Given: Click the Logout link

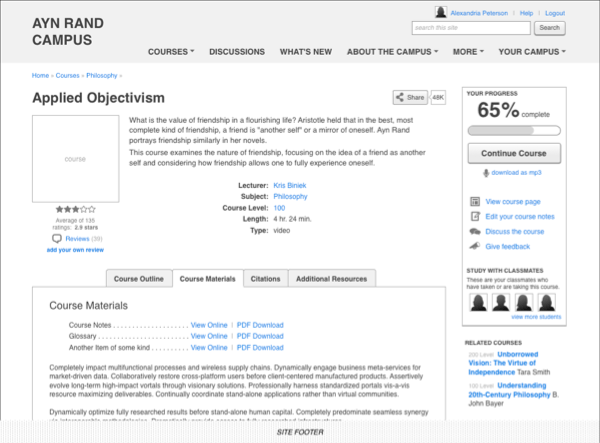Looking at the screenshot, I should click(555, 13).
